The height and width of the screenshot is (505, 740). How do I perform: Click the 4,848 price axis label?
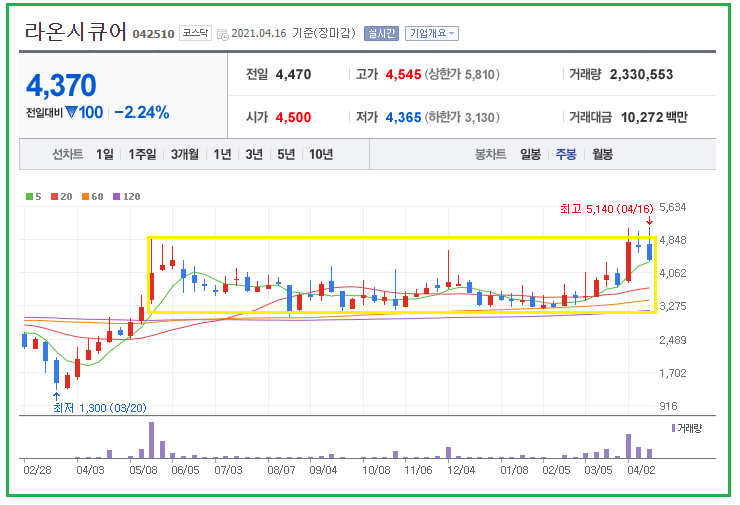pos(673,240)
